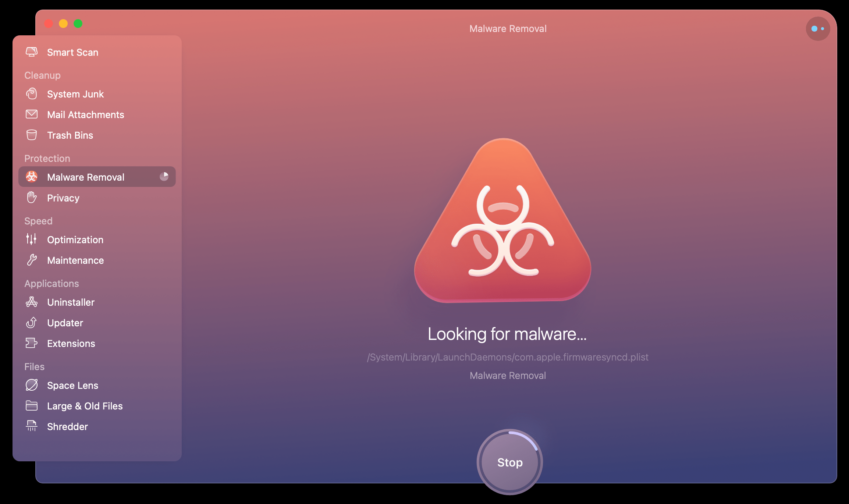This screenshot has width=849, height=504.
Task: Select Extensions under Applications section
Action: coord(71,343)
